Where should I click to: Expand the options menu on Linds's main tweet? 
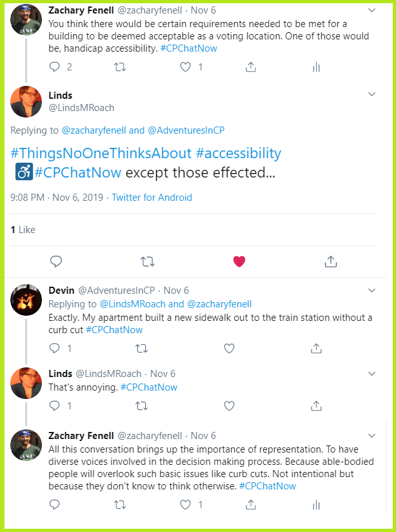click(x=372, y=94)
